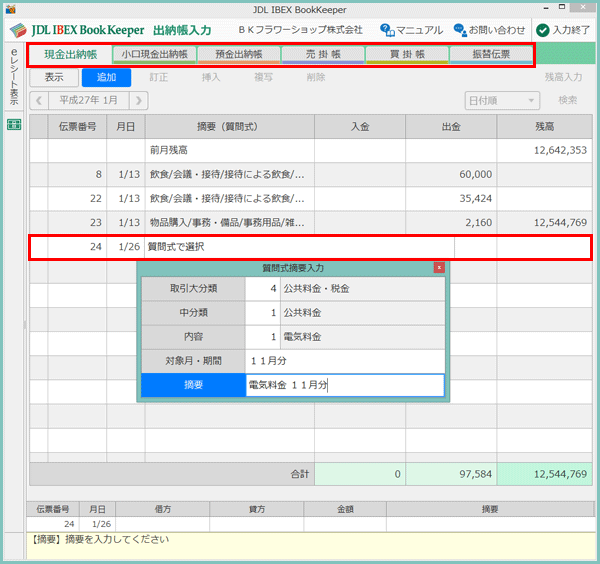Image resolution: width=600 pixels, height=564 pixels.
Task: Click the 12,642,353 balance value
Action: click(560, 150)
